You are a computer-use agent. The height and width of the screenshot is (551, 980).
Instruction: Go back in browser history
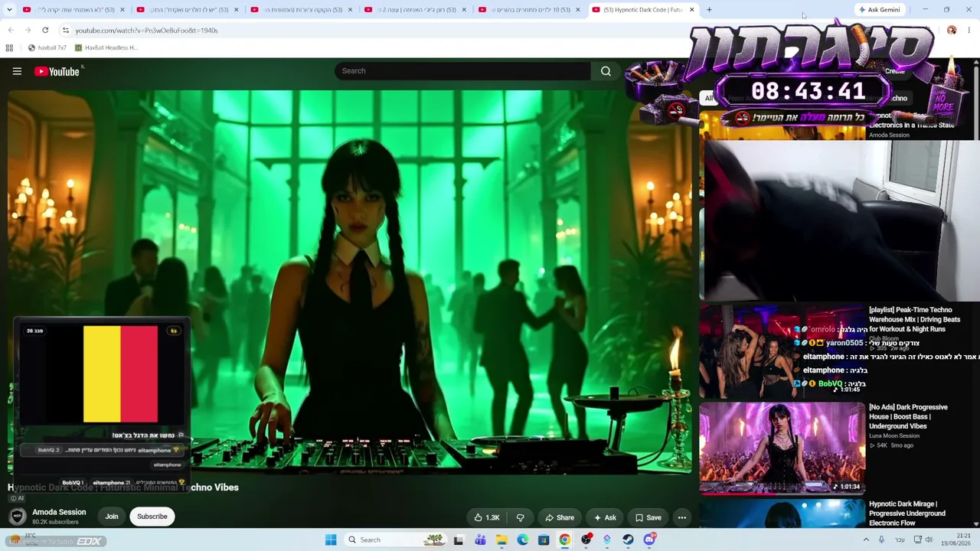(x=11, y=31)
